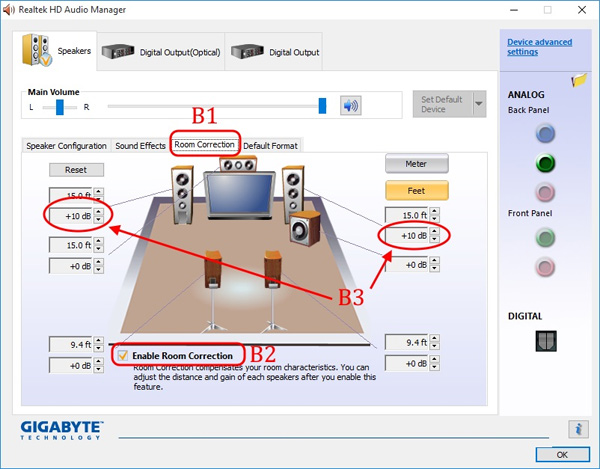Decrease center speaker +0 dB gain
This screenshot has height=469, width=600.
pyautogui.click(x=99, y=269)
